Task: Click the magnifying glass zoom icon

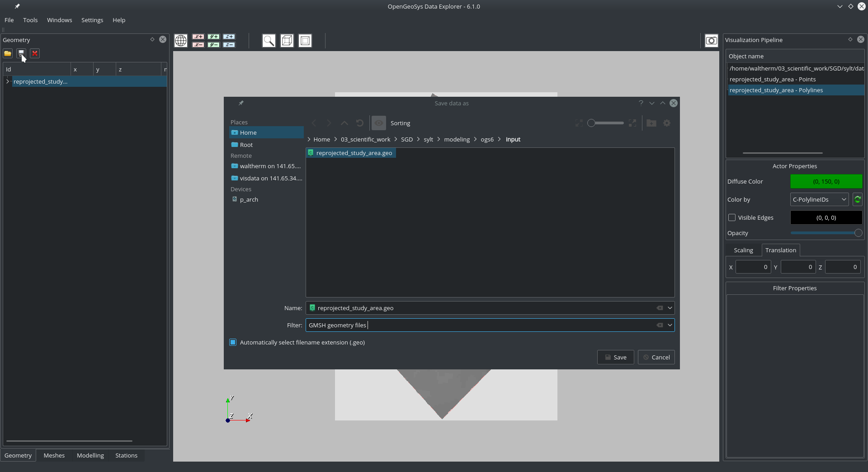Action: (269, 41)
